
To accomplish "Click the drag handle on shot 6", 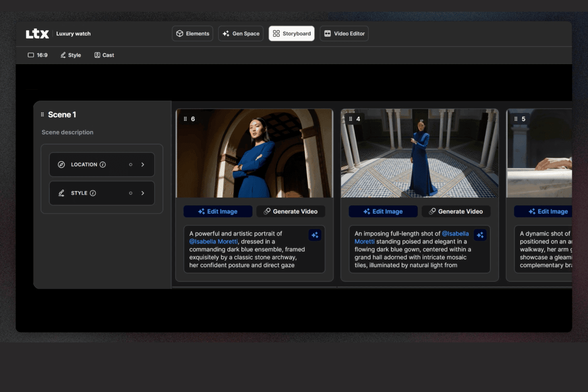I will coord(185,119).
